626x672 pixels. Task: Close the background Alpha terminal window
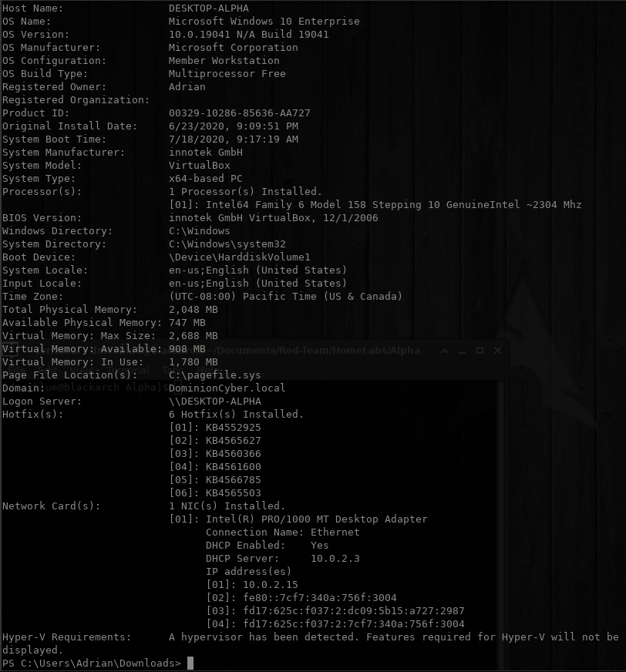point(497,350)
